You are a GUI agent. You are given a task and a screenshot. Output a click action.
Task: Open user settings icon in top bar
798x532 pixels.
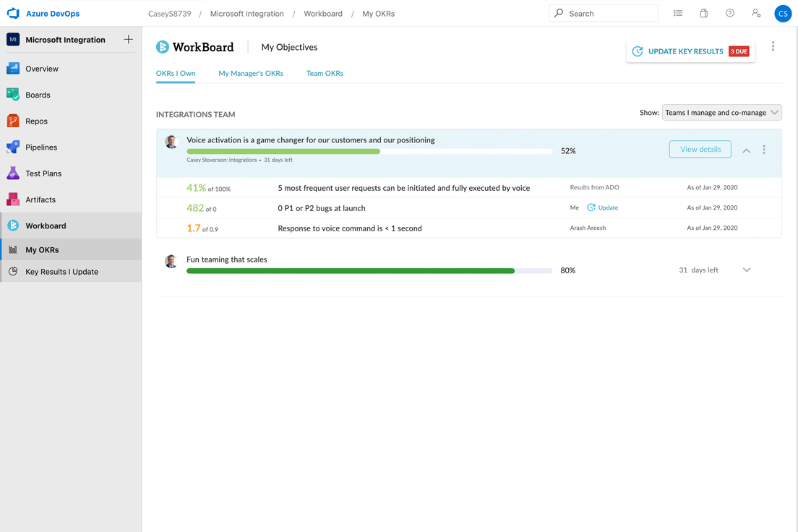pos(756,13)
